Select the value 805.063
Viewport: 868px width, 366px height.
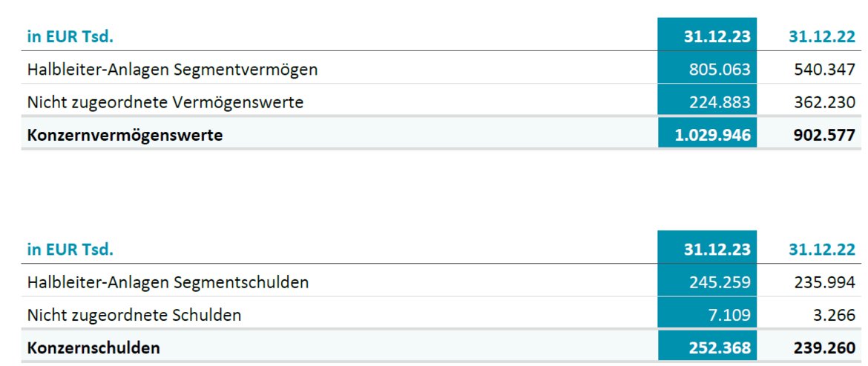pyautogui.click(x=720, y=70)
